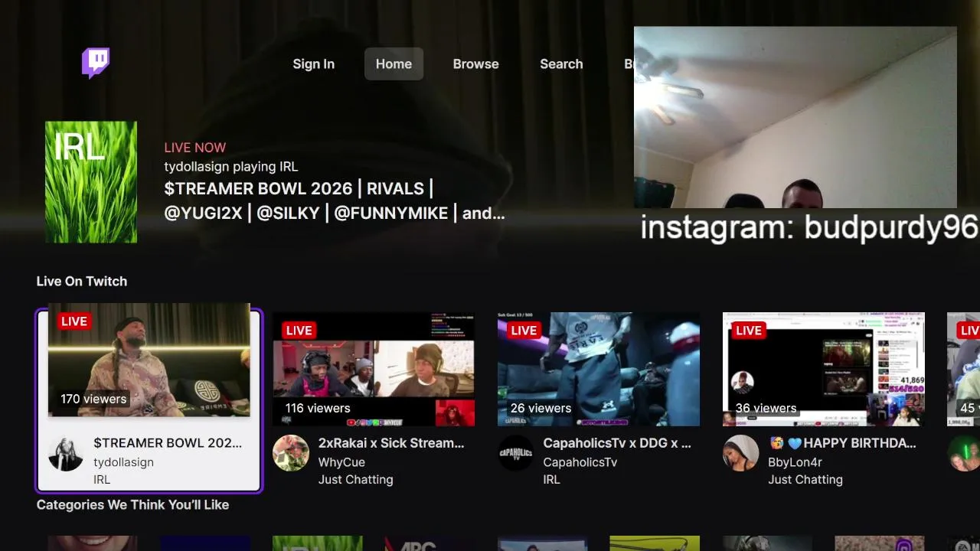Viewport: 980px width, 551px height.
Task: Open tydollasign live stream thumbnail
Action: 149,360
